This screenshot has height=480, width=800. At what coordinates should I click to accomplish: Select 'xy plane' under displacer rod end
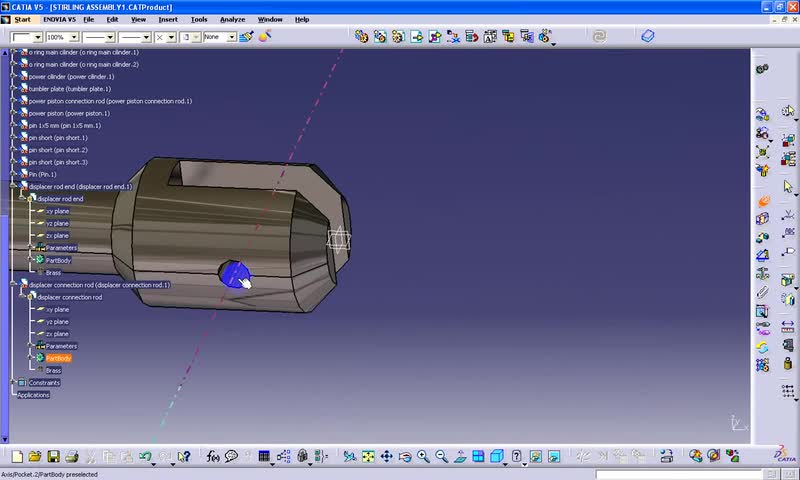[x=57, y=211]
